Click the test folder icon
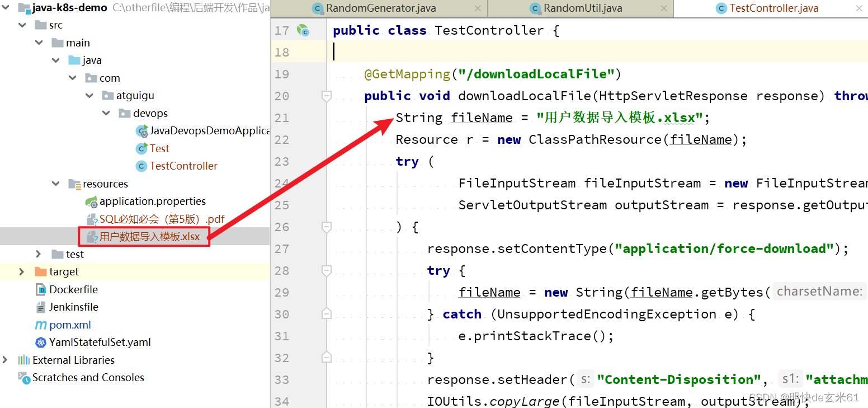 coord(57,254)
